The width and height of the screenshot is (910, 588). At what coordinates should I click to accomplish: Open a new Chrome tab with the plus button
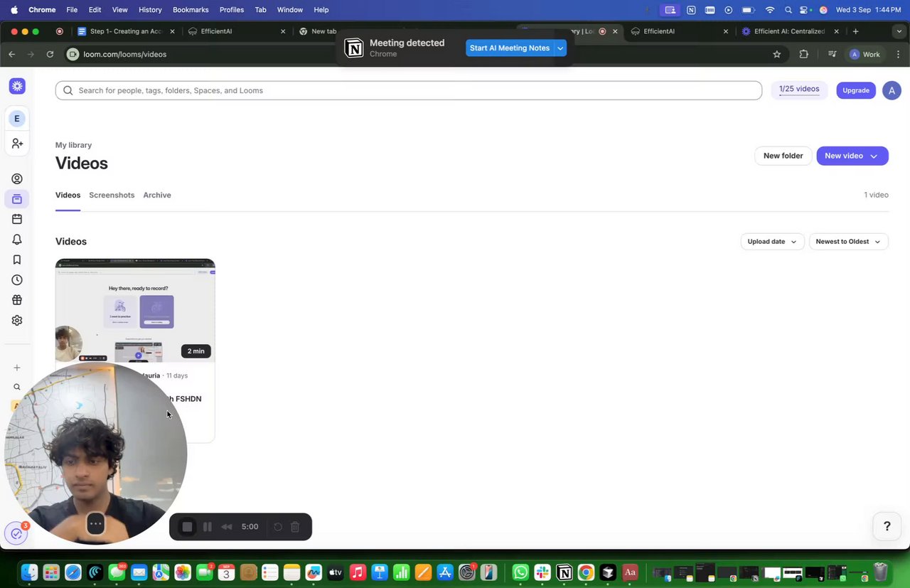(855, 31)
